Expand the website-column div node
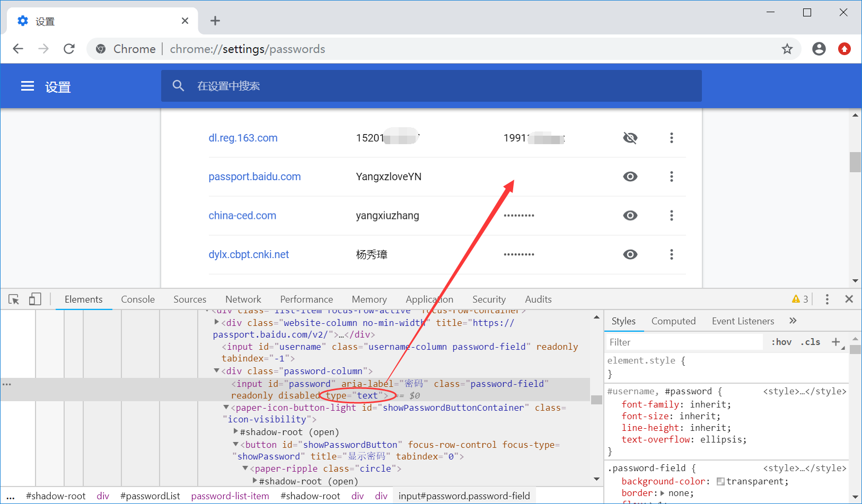This screenshot has width=862, height=504. click(x=216, y=322)
